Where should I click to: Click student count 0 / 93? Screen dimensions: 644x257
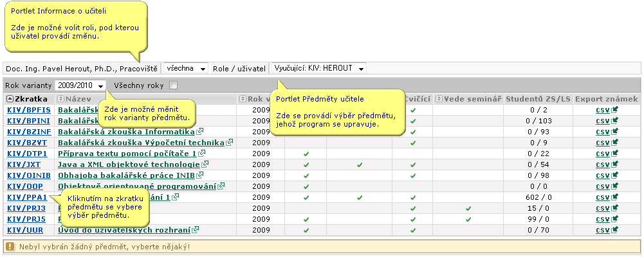click(x=538, y=132)
